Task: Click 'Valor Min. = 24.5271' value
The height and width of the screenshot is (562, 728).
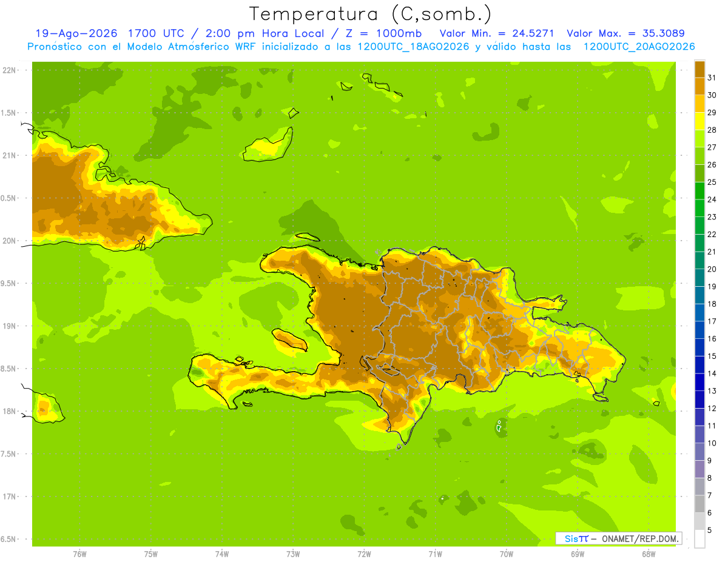Action: point(496,33)
